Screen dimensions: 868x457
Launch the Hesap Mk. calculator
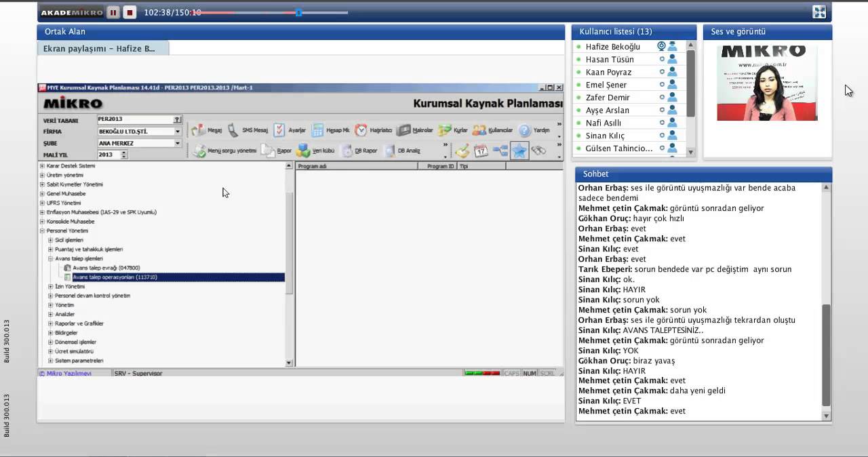(x=330, y=130)
